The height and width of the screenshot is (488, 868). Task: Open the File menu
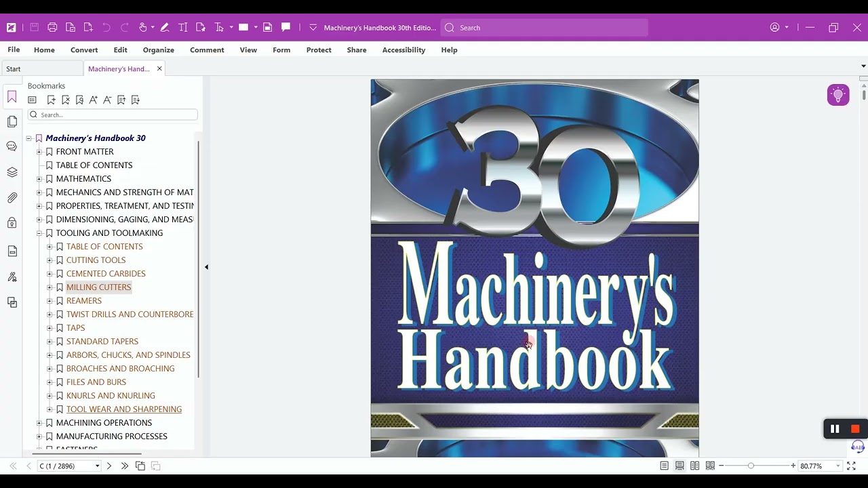(x=14, y=50)
